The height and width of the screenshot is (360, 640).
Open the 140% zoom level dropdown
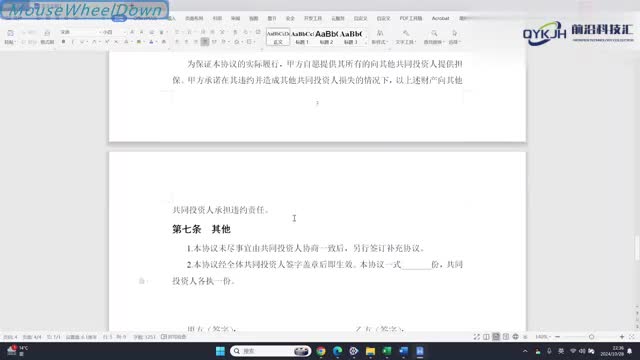(542, 337)
